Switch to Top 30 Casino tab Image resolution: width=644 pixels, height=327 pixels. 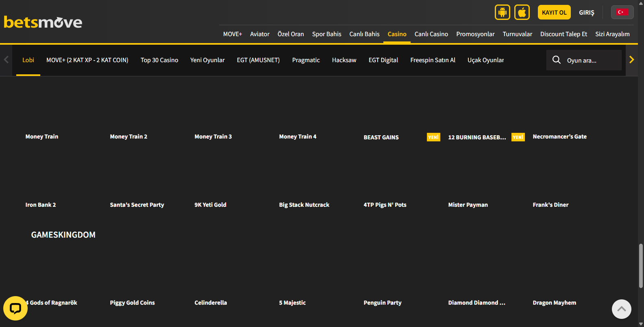pos(159,60)
